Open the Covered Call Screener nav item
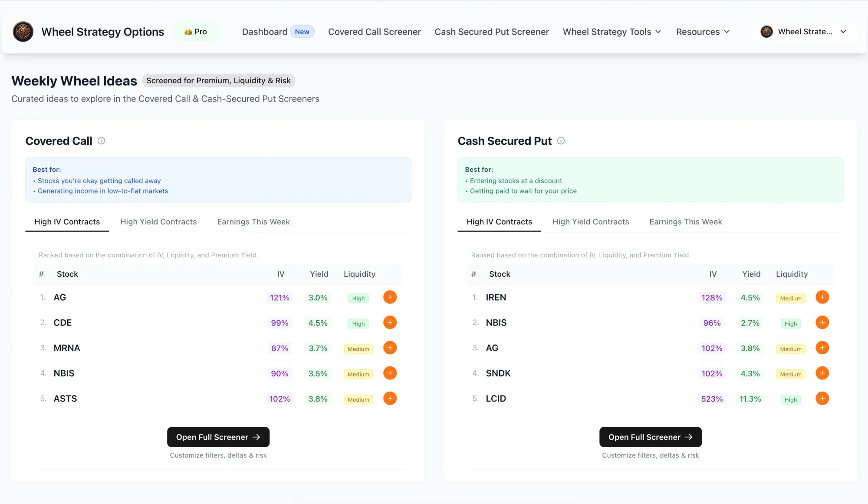 pos(374,32)
